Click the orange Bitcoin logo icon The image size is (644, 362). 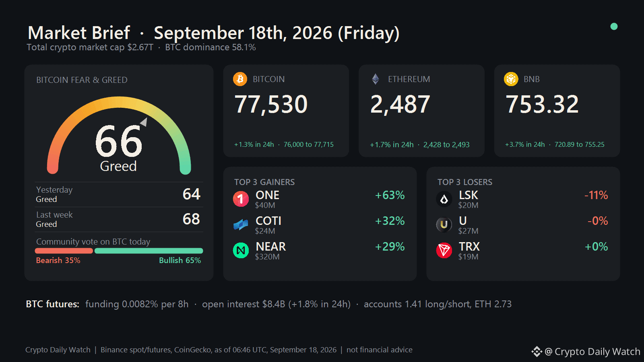click(x=240, y=79)
